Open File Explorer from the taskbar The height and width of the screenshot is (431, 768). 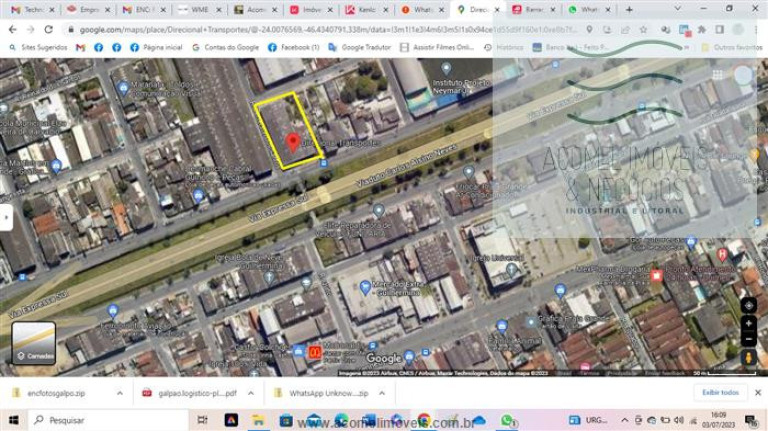tap(258, 420)
